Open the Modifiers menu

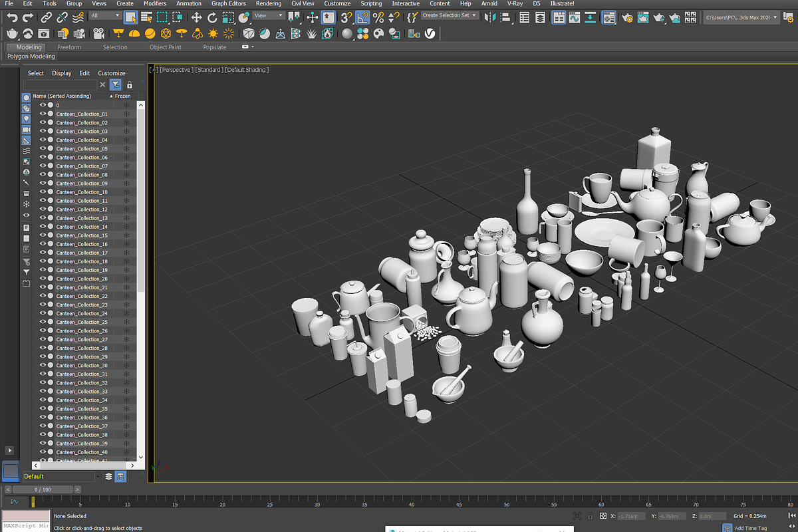155,3
